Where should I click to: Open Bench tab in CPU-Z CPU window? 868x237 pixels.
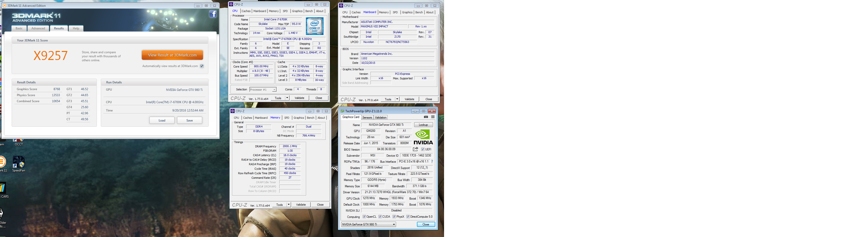309,11
